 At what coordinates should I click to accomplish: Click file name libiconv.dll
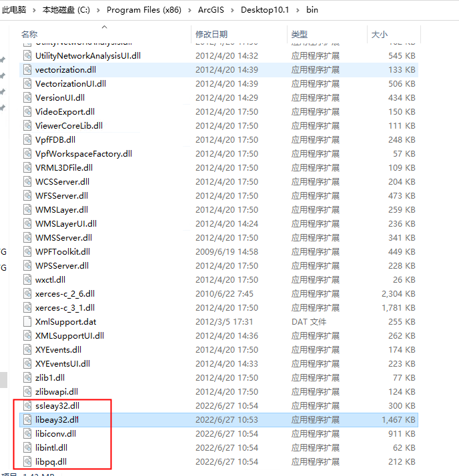click(55, 433)
